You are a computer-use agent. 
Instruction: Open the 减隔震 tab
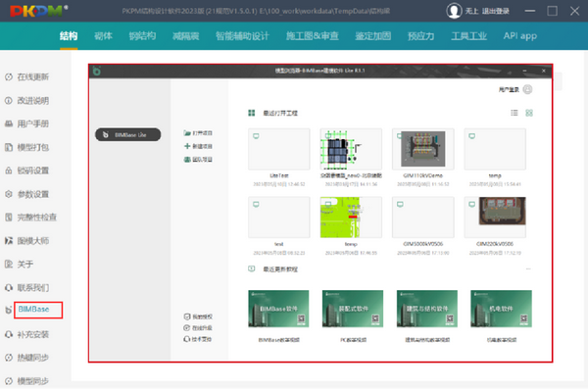(185, 36)
